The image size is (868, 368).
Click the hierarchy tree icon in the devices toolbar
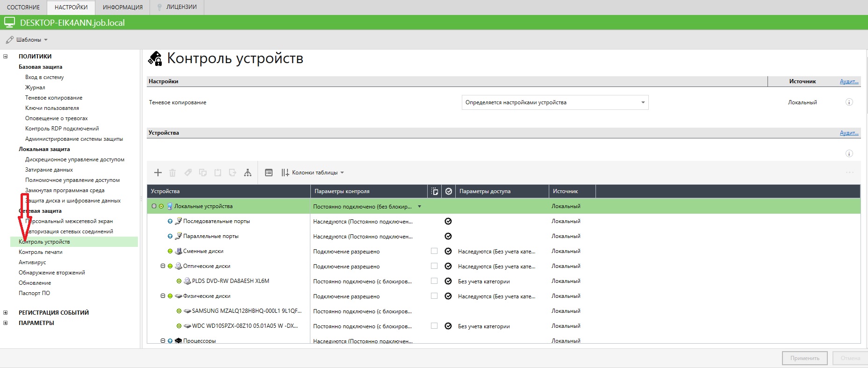pos(248,173)
